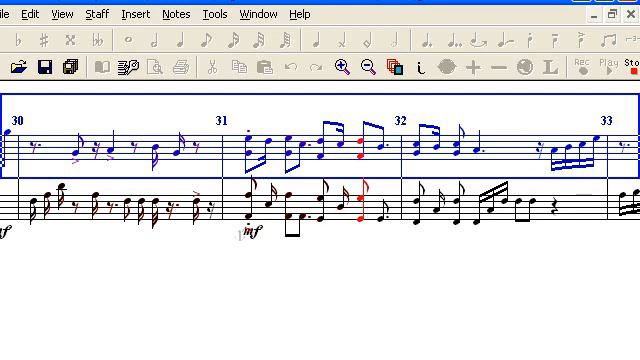Click measure number 32 label
This screenshot has height=360, width=640.
400,121
